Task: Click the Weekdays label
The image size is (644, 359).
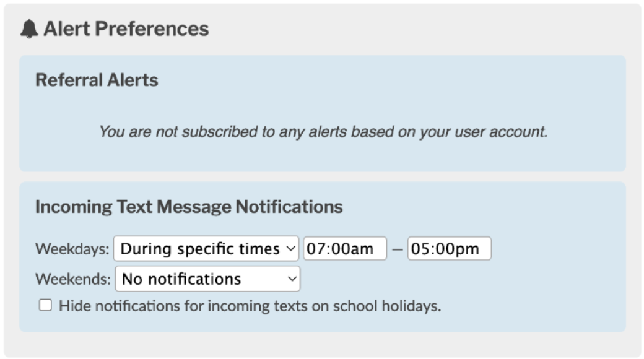Action: [x=72, y=249]
